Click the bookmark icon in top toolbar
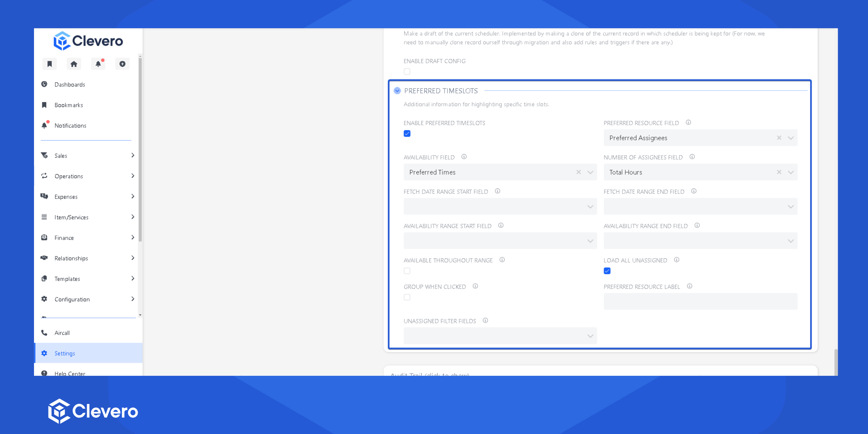This screenshot has width=868, height=434. click(x=50, y=64)
